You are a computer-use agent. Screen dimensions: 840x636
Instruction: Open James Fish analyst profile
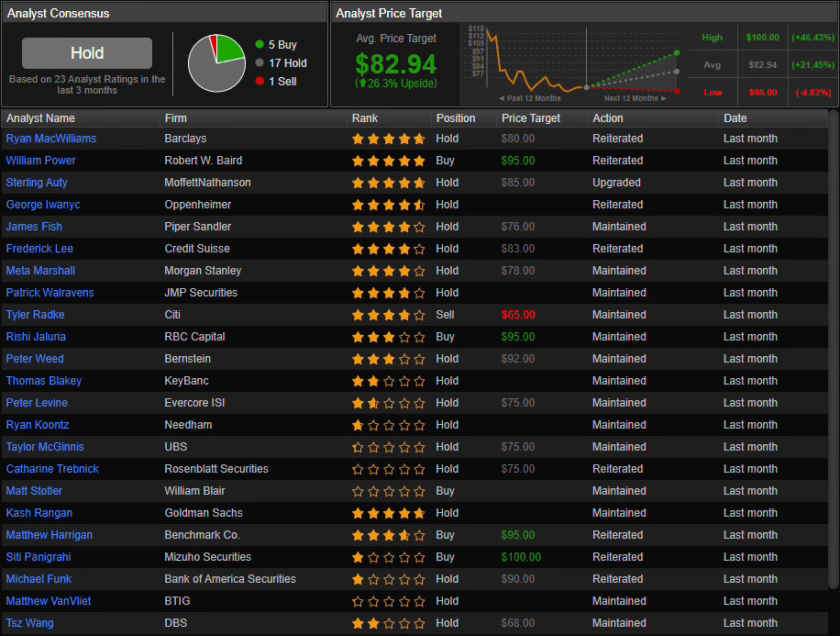point(34,227)
